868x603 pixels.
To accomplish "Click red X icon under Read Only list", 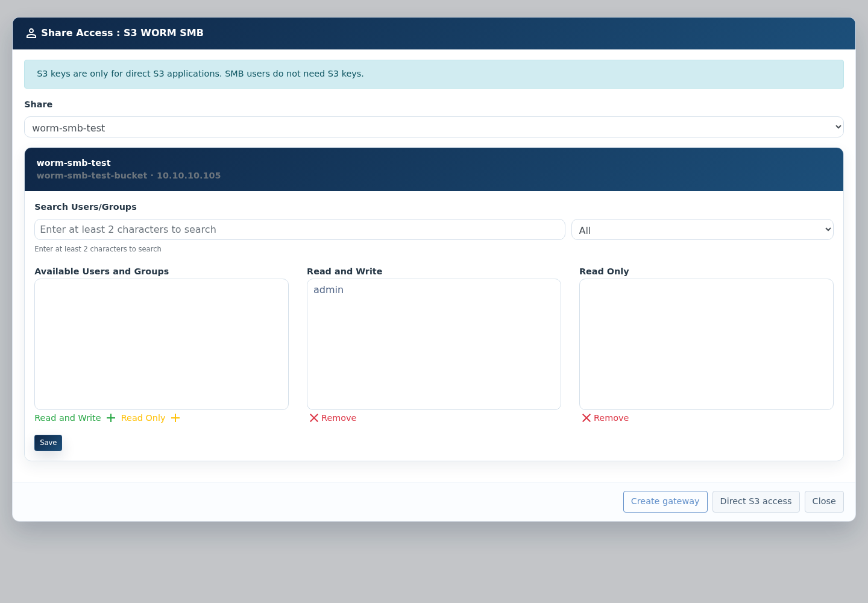I will pos(587,418).
